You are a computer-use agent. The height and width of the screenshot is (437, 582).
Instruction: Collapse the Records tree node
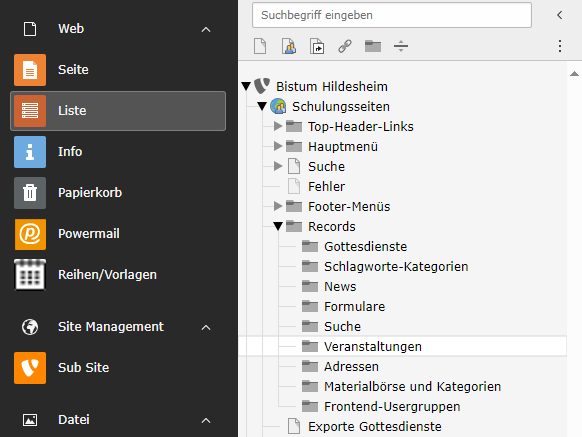pos(278,226)
